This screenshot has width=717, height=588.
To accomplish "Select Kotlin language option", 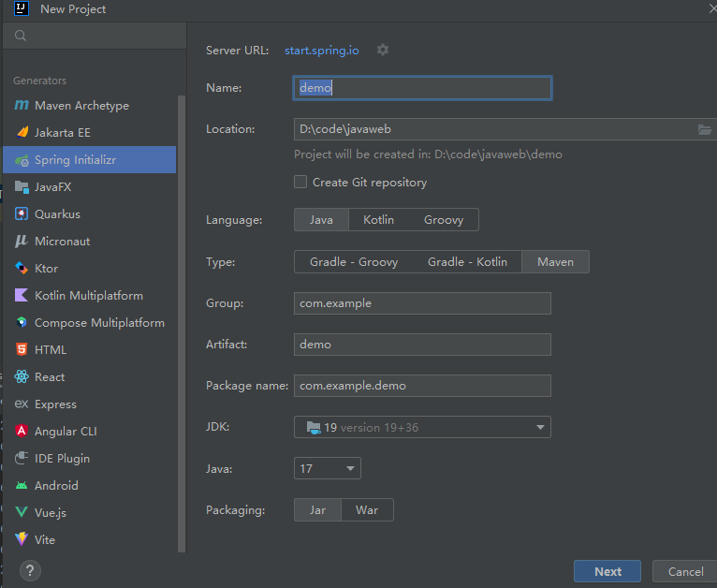I will 378,220.
